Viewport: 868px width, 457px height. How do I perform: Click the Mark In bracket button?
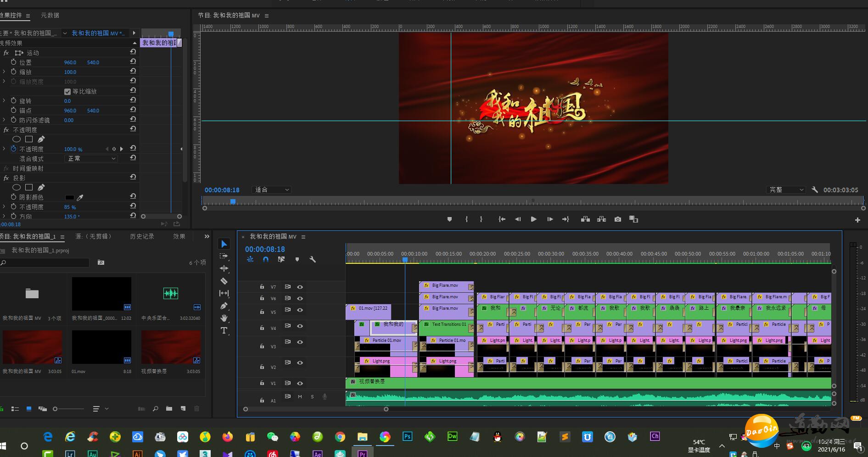pos(466,219)
